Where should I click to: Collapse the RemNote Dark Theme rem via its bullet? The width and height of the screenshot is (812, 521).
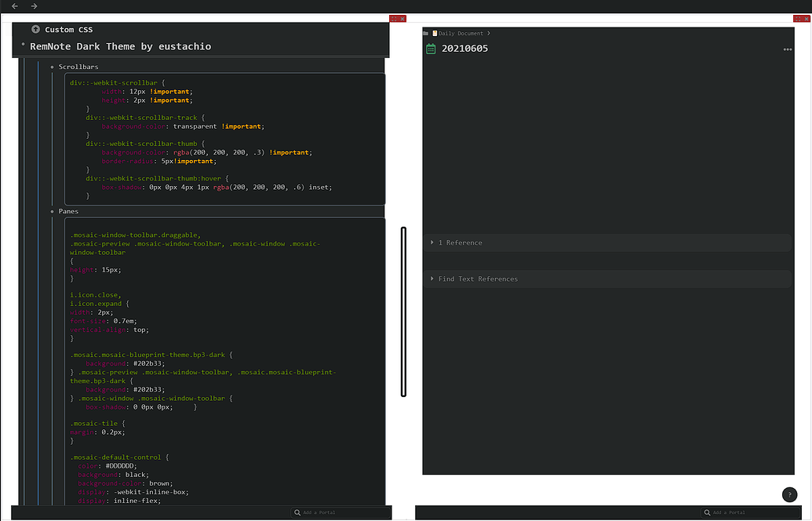22,46
